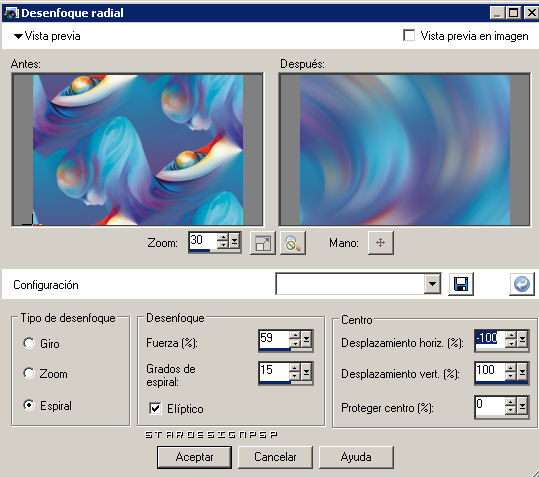
Task: Click the Desenfoque radial title bar icon
Action: (x=11, y=13)
